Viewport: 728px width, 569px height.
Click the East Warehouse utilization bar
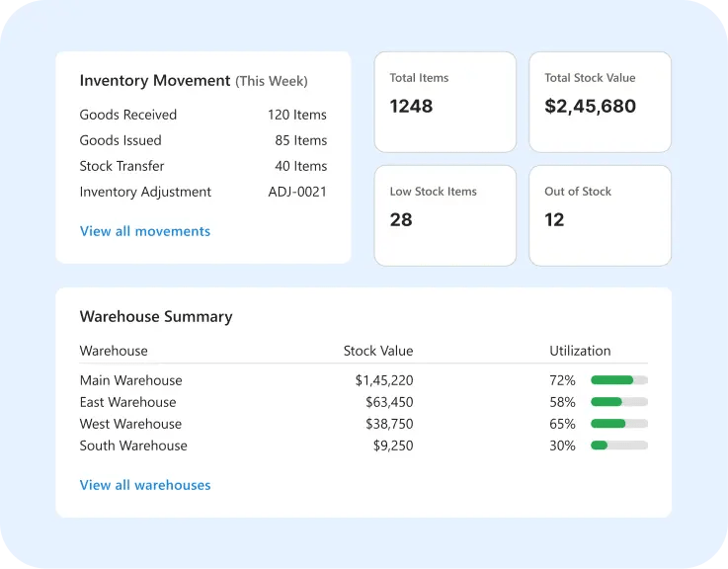click(x=619, y=402)
